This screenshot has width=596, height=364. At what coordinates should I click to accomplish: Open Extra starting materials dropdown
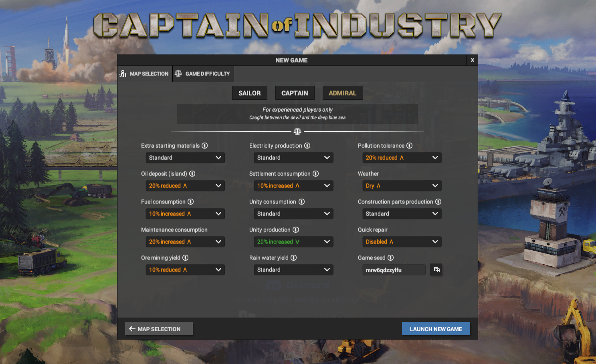[x=185, y=158]
